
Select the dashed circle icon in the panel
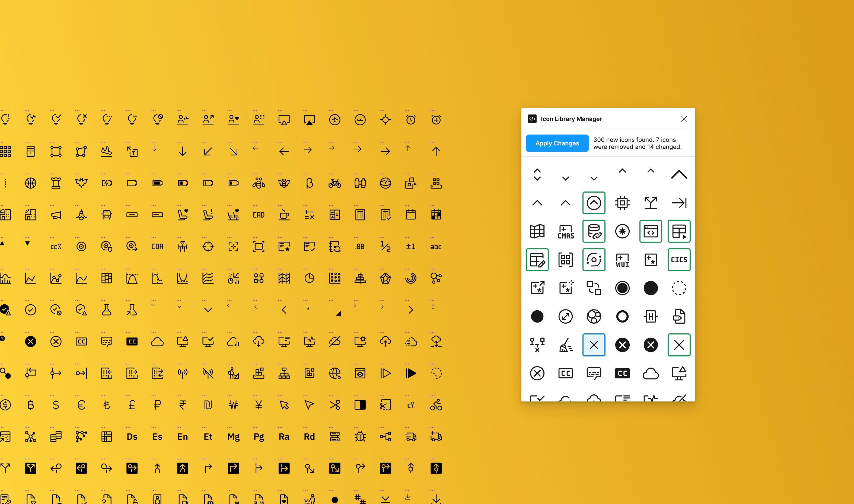tap(679, 288)
